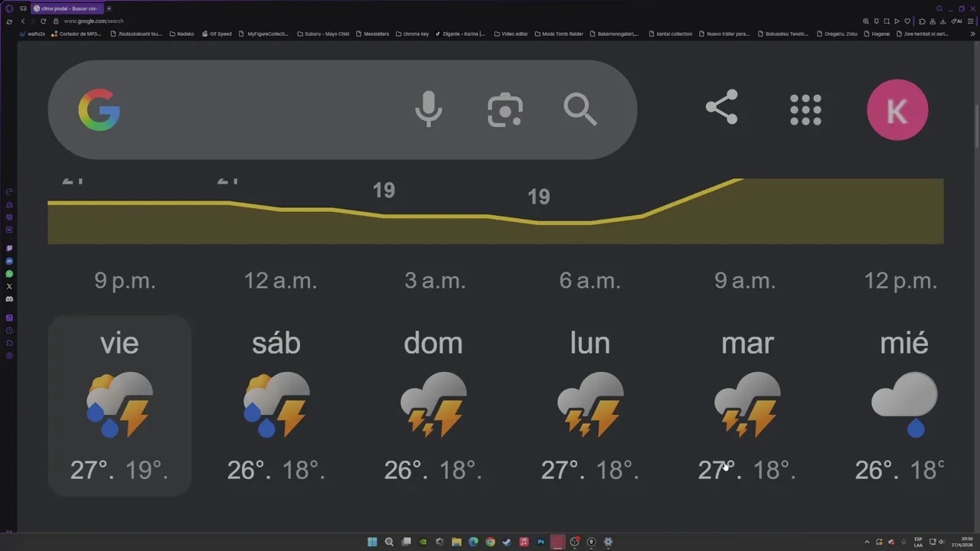Viewport: 980px width, 551px height.
Task: Click the share icon
Action: [x=721, y=107]
